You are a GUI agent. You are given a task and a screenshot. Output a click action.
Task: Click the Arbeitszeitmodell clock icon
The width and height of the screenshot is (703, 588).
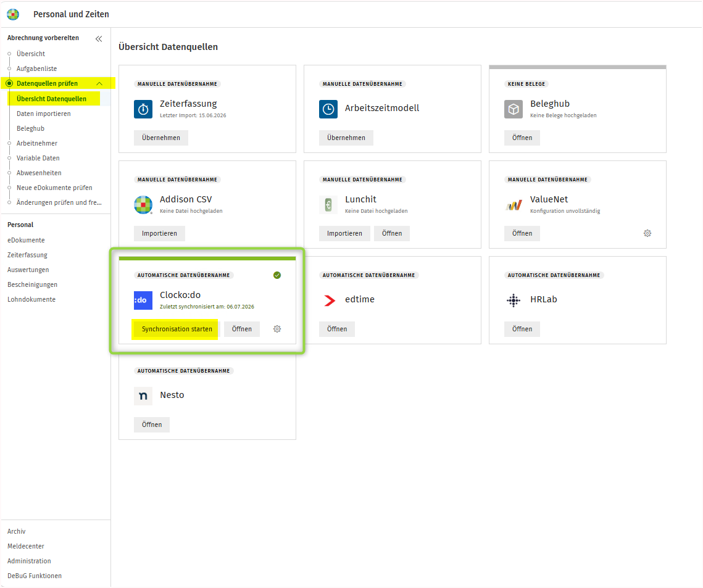click(328, 109)
